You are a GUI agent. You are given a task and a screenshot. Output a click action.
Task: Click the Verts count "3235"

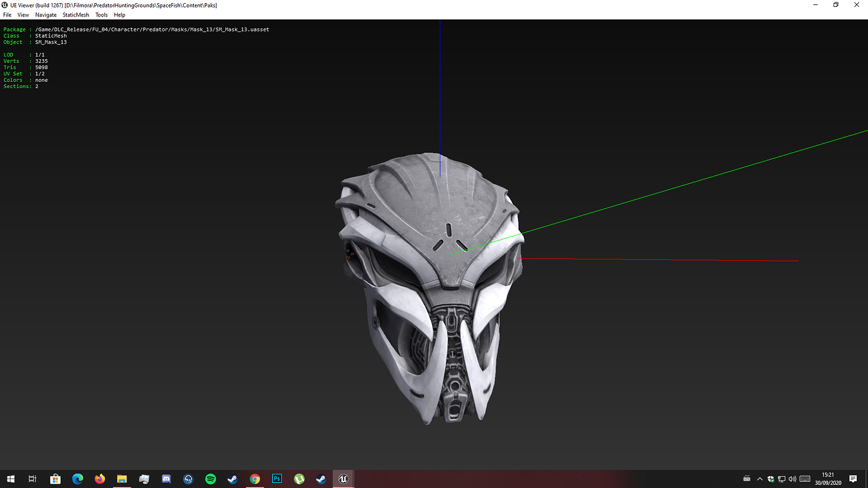coord(42,61)
